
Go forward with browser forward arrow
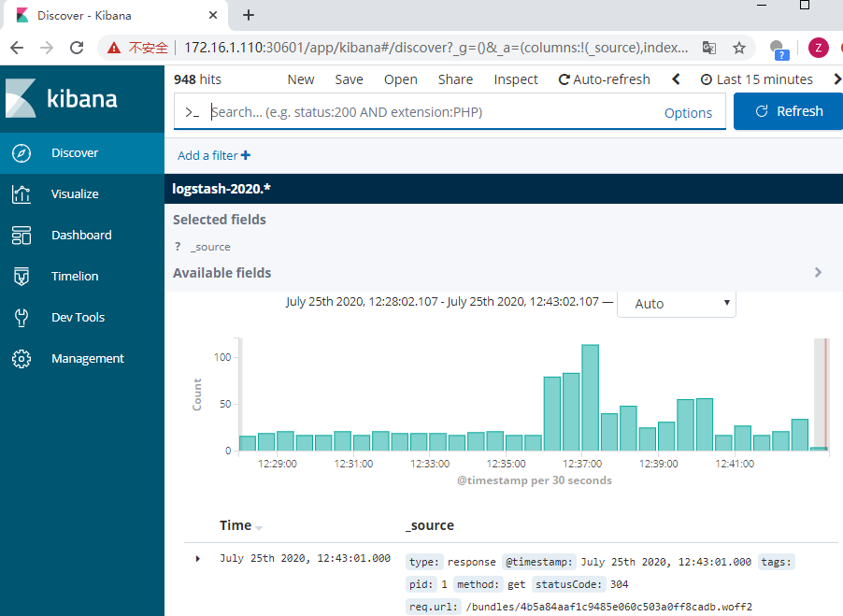click(x=47, y=48)
